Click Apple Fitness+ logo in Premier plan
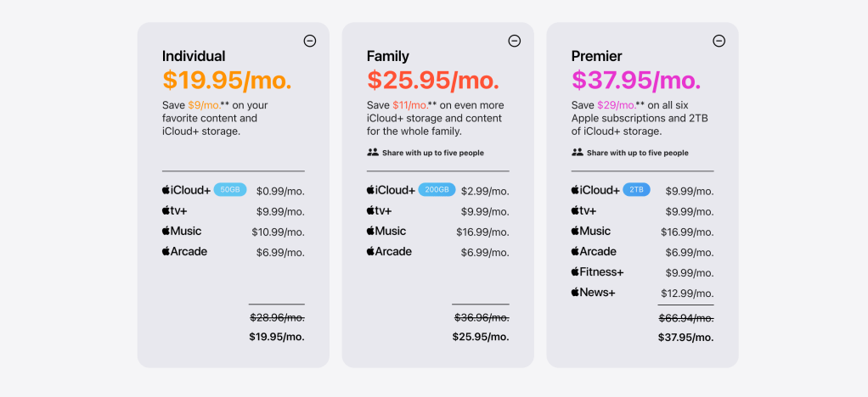This screenshot has height=397, width=868. pyautogui.click(x=597, y=272)
